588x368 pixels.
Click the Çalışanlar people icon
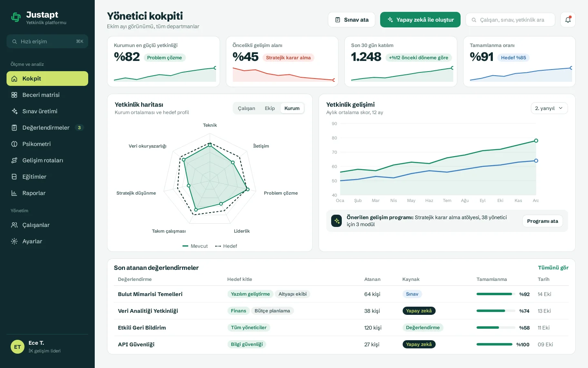tap(14, 225)
